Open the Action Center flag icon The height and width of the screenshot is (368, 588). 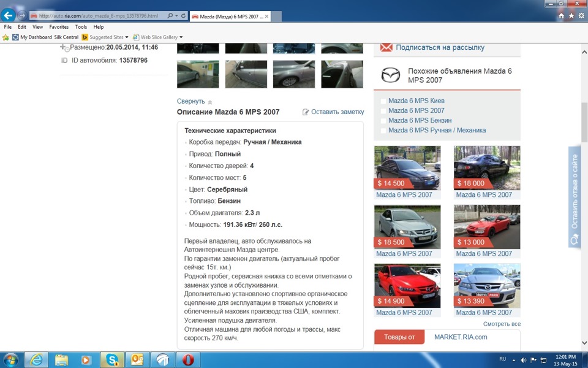(533, 360)
